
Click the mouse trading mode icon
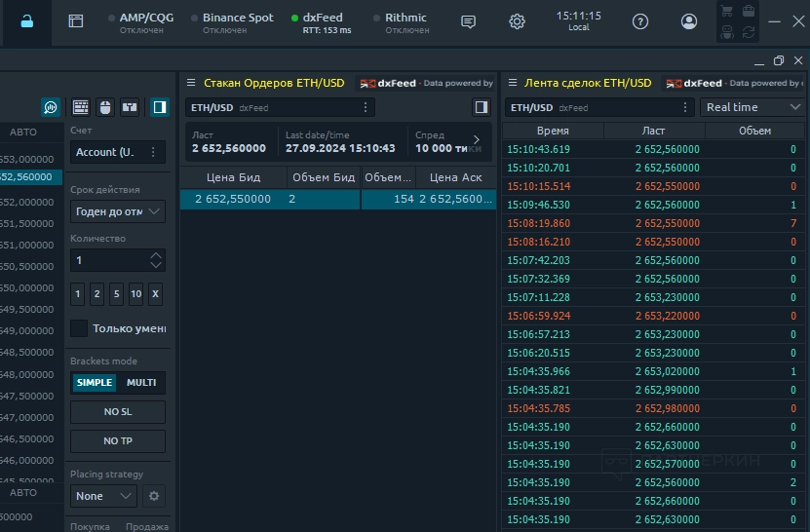click(x=105, y=107)
